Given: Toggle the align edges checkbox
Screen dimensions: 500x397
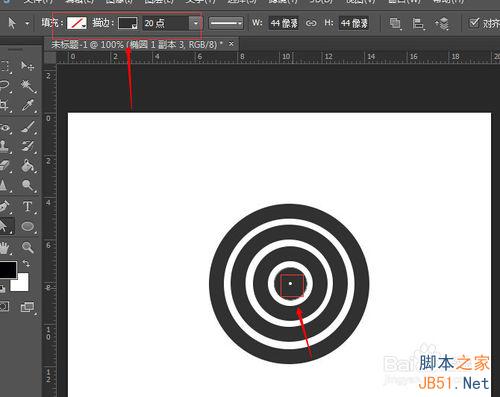Looking at the screenshot, I should pos(474,23).
